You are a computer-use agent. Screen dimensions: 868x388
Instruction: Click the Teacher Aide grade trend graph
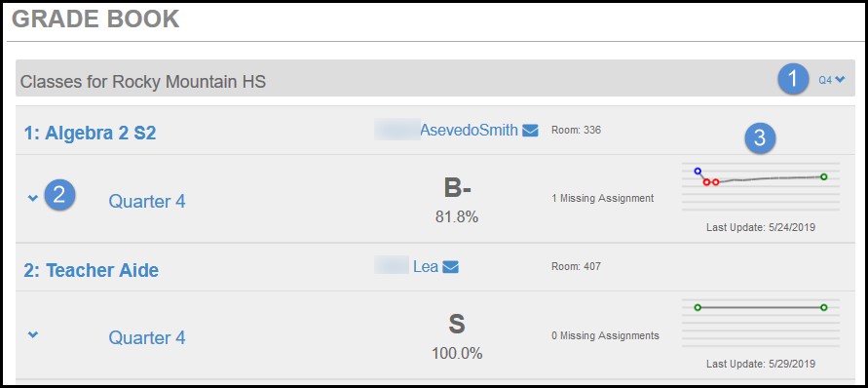761,323
